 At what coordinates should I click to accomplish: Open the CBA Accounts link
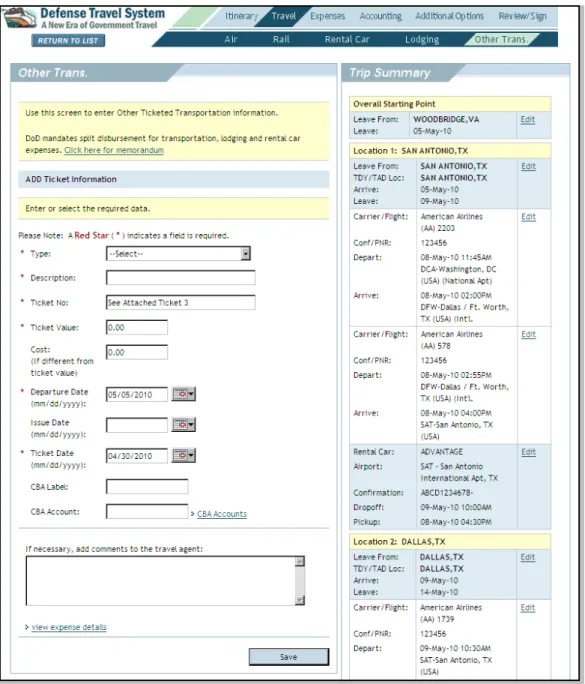point(222,514)
